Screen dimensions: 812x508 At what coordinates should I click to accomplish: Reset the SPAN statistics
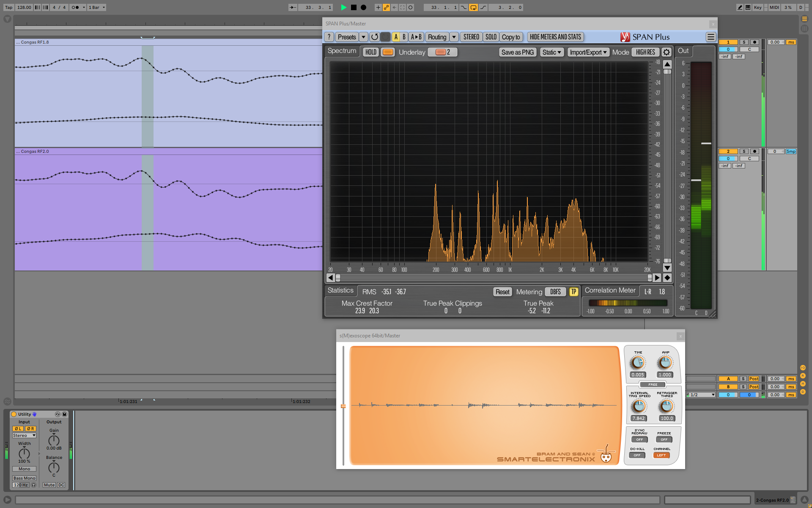point(502,292)
